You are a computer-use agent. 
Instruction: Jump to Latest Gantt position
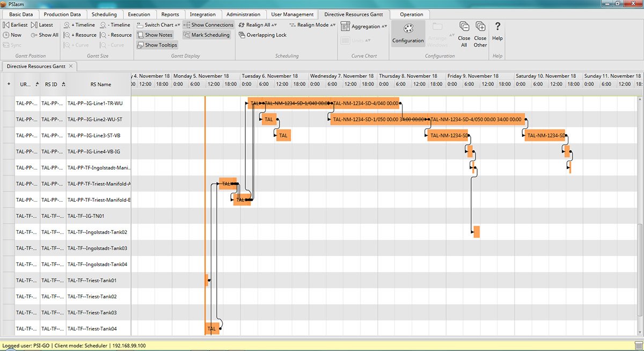click(x=42, y=25)
